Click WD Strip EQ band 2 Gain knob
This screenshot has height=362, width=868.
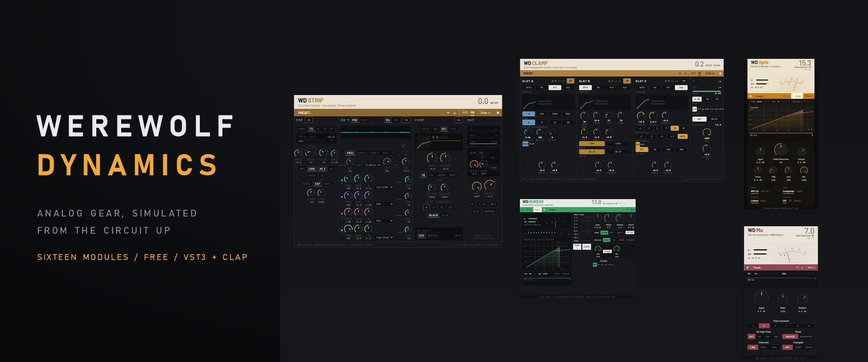tap(358, 195)
